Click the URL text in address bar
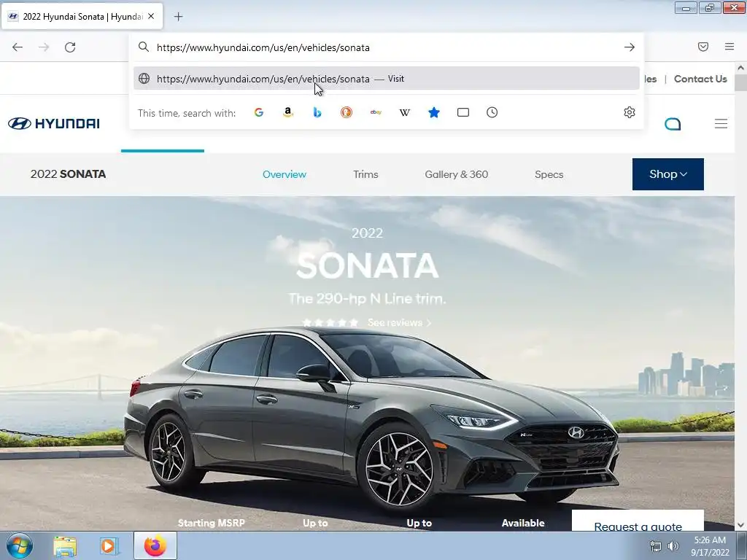 pos(263,47)
